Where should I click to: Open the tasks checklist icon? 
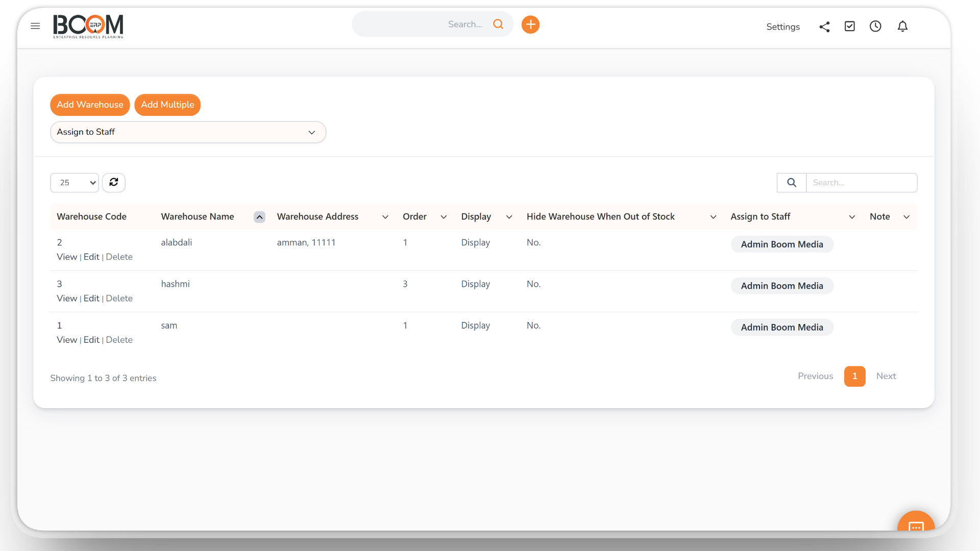tap(850, 26)
